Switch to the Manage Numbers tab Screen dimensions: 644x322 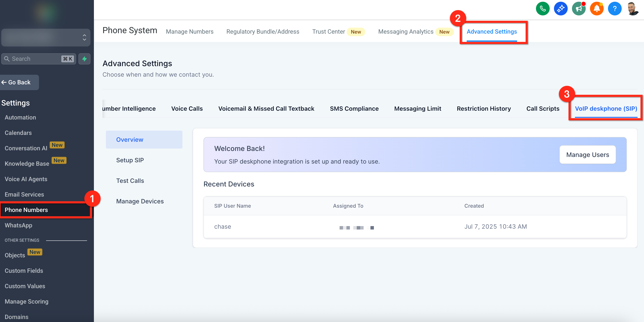pyautogui.click(x=190, y=32)
